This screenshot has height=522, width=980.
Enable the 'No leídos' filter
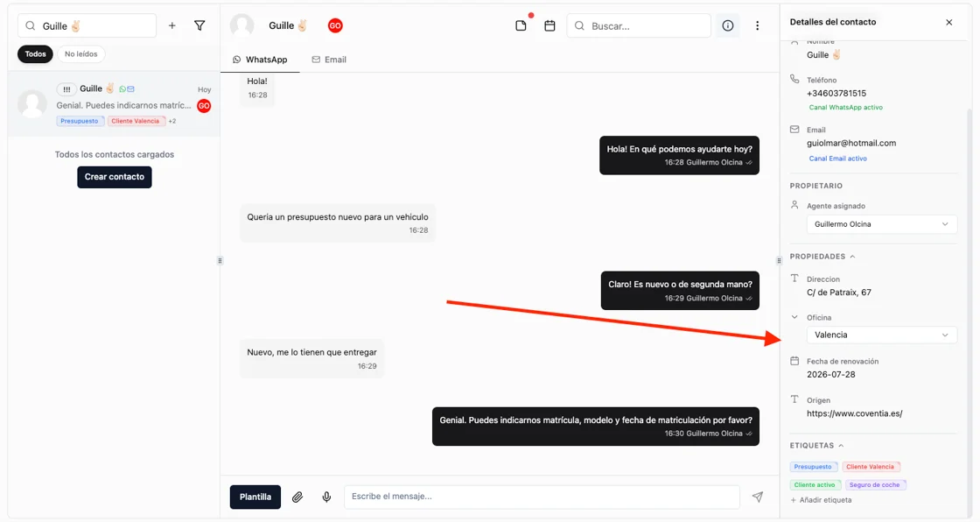(80, 53)
